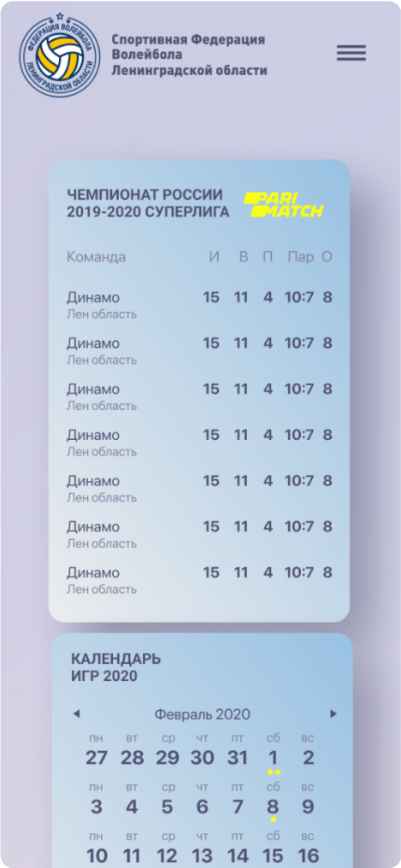401x868 pixels.
Task: Select calendar date 5 Wednesday
Action: (x=168, y=806)
